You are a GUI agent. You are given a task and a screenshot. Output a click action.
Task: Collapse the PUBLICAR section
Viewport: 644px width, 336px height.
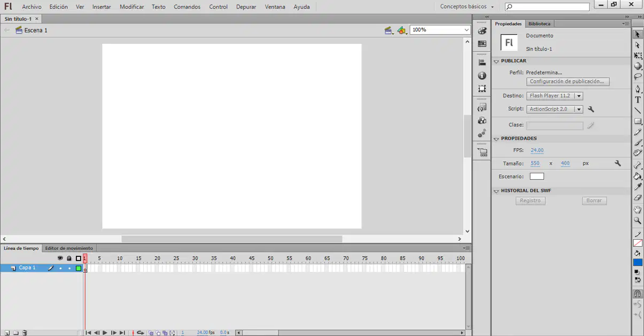[496, 61]
